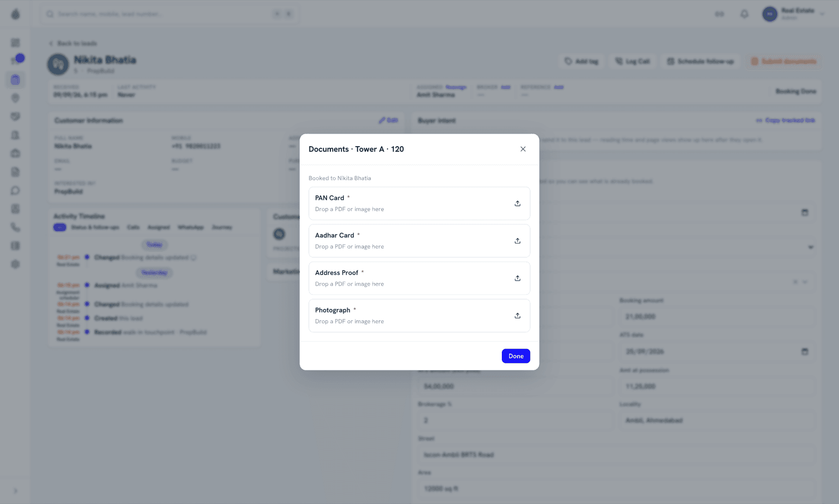This screenshot has width=839, height=504.
Task: Click the upload icon for PAN Card
Action: [x=518, y=203]
